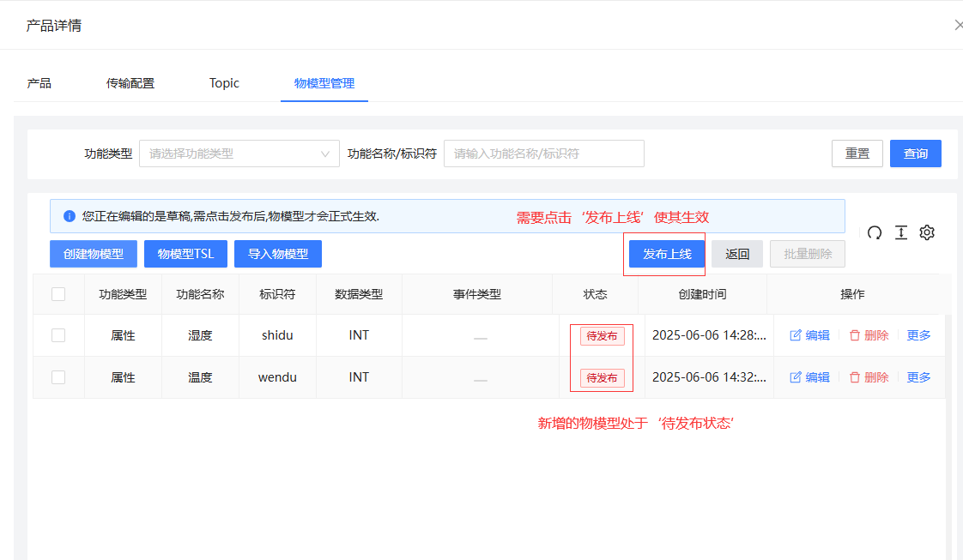Viewport: 963px width, 560px height.
Task: Expand 更多 options for wendu row
Action: point(918,377)
